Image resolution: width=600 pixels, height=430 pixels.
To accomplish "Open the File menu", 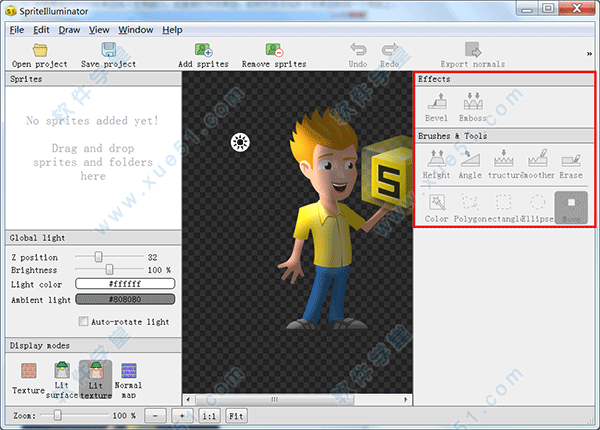I will tap(17, 29).
